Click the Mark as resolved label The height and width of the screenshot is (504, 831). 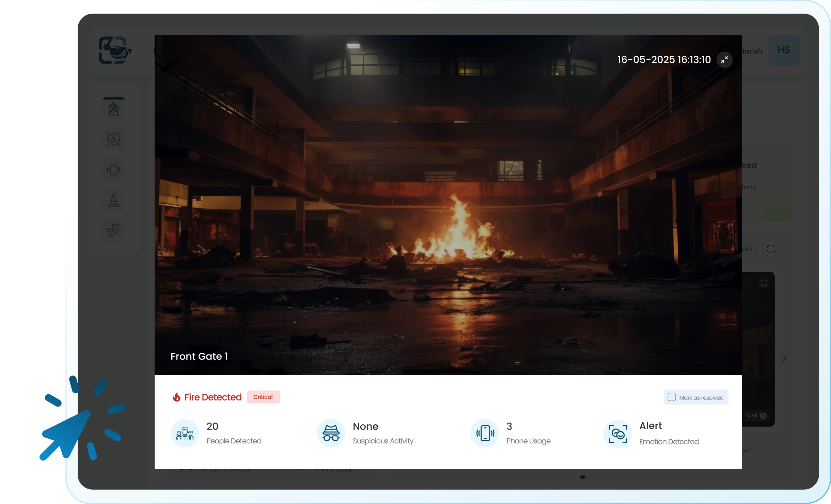click(x=701, y=398)
